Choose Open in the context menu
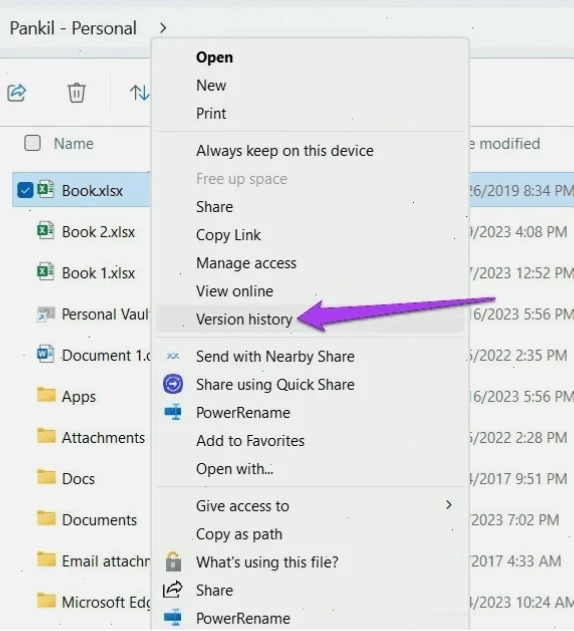This screenshot has width=574, height=631. point(214,57)
